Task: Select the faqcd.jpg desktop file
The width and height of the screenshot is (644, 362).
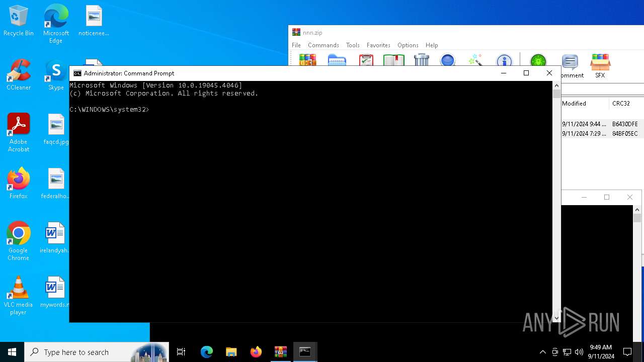Action: point(56,130)
